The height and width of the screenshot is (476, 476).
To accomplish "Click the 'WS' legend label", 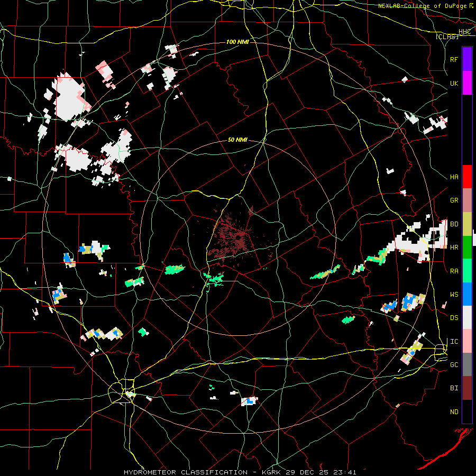I will (454, 294).
